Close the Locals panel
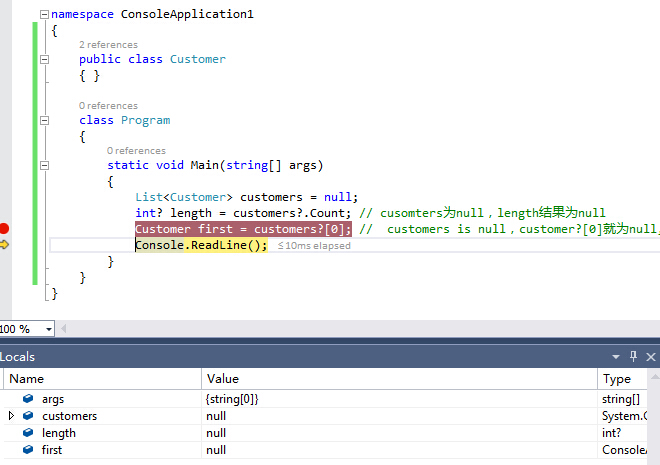660x465 pixels. [x=651, y=357]
